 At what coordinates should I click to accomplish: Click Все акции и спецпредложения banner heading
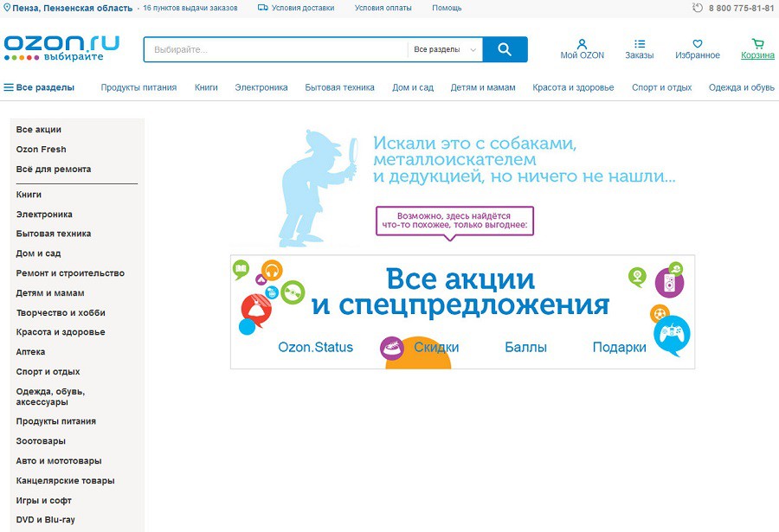click(x=460, y=292)
